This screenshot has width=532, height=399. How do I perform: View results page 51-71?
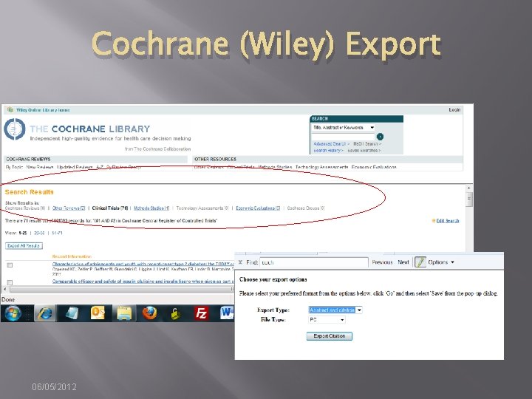[x=57, y=233]
